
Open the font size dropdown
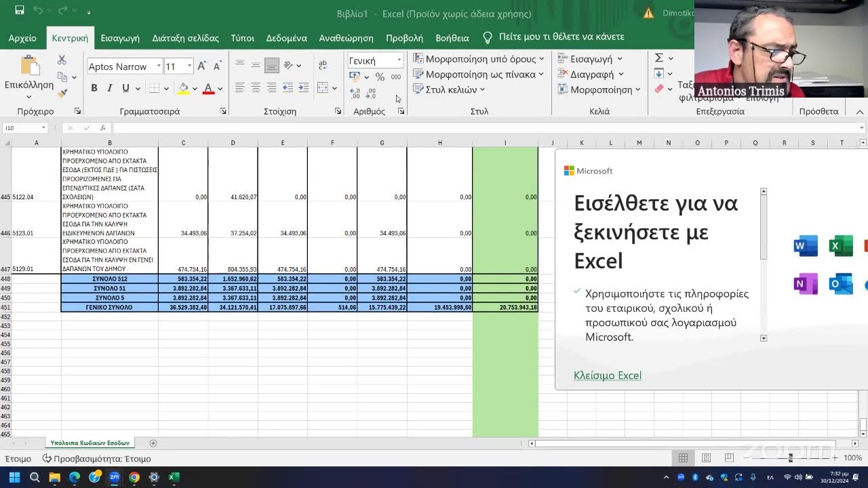189,66
